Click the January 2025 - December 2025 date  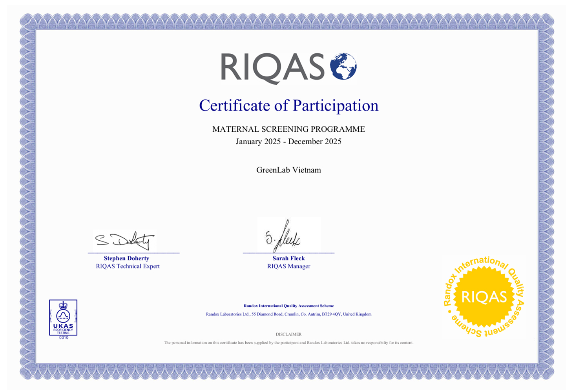tap(289, 142)
